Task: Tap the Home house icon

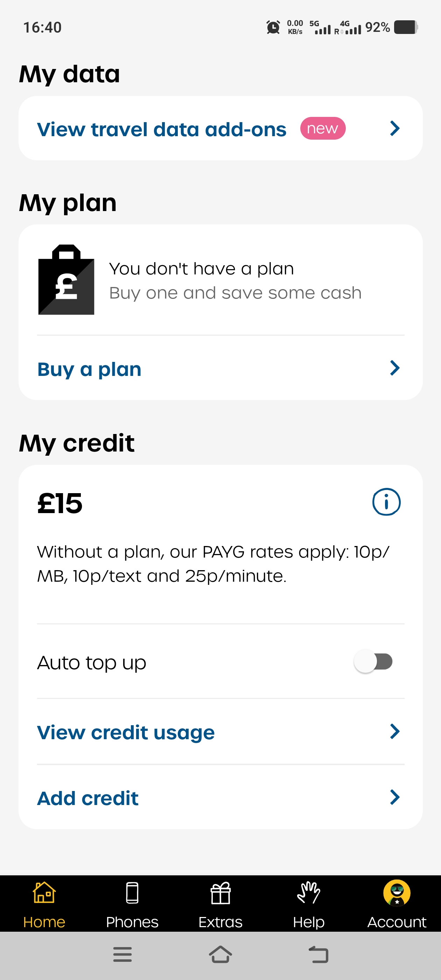Action: [44, 893]
